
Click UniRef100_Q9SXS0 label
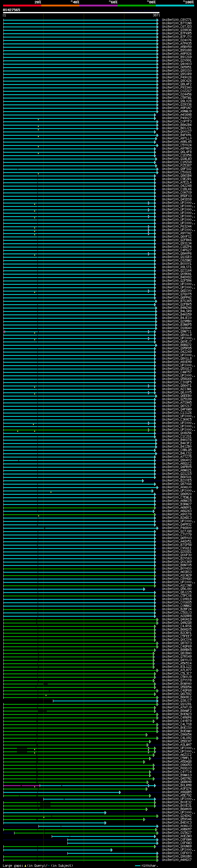click(177, 71)
